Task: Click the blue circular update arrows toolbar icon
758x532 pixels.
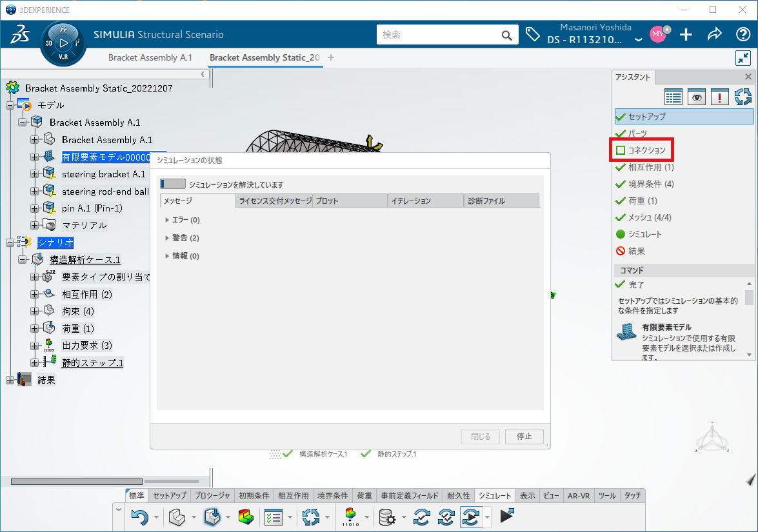Action: [x=311, y=517]
